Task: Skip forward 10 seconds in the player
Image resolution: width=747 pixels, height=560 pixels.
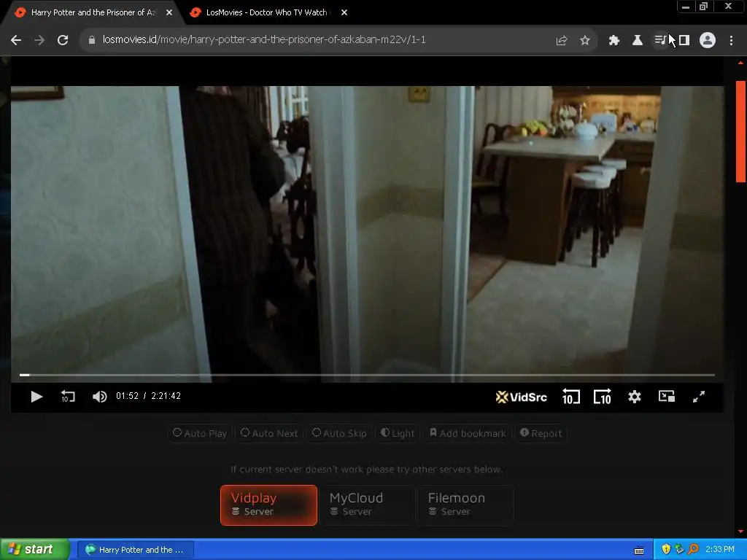Action: click(x=602, y=396)
